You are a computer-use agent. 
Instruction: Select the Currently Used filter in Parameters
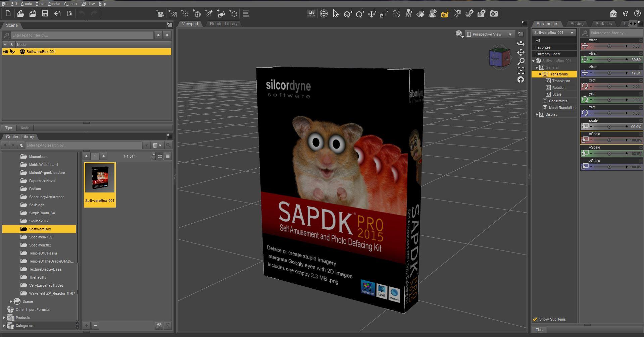pos(554,54)
